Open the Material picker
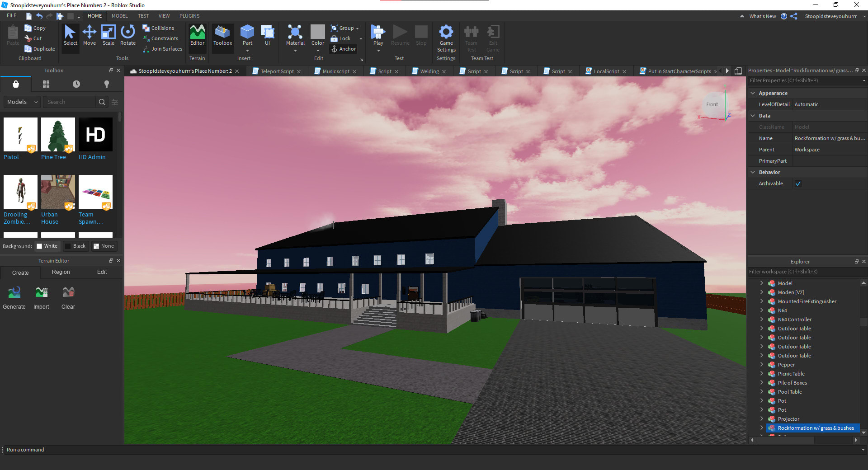Image resolution: width=868 pixels, height=470 pixels. (295, 35)
